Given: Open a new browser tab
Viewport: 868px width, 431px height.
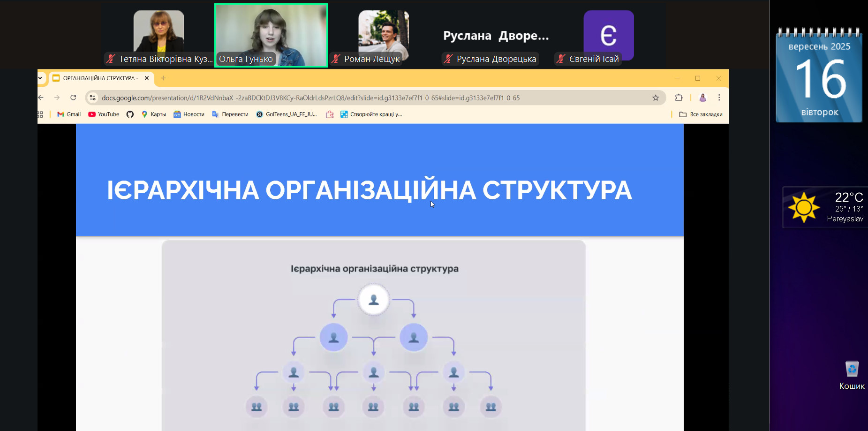Looking at the screenshot, I should click(x=163, y=78).
